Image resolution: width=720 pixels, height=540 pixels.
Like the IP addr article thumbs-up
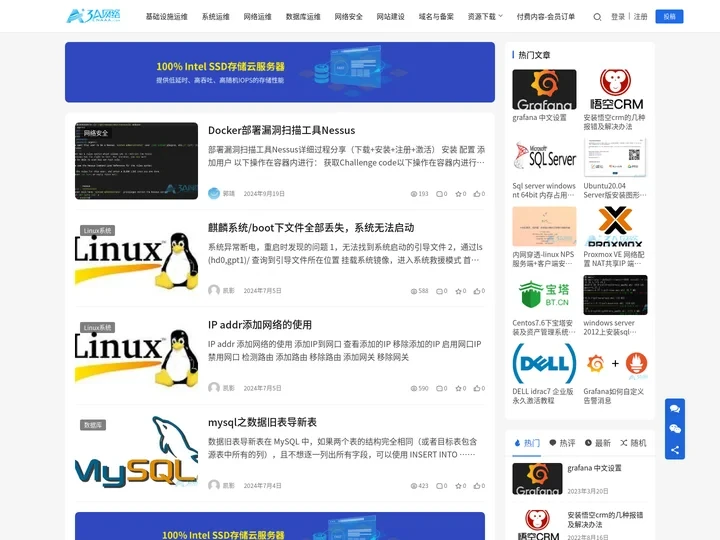tap(479, 388)
